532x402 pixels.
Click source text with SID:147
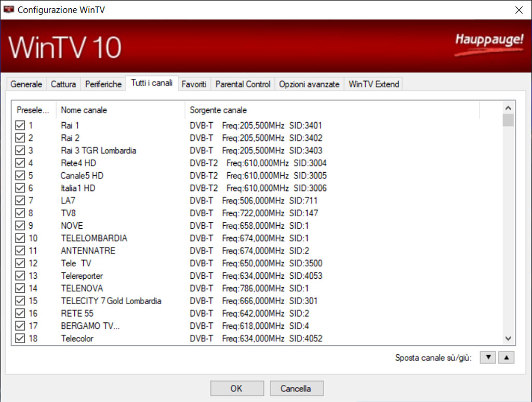(254, 213)
